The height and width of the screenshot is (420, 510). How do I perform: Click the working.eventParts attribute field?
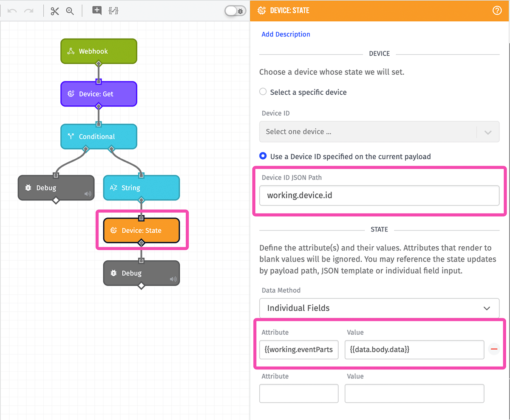[x=299, y=350]
